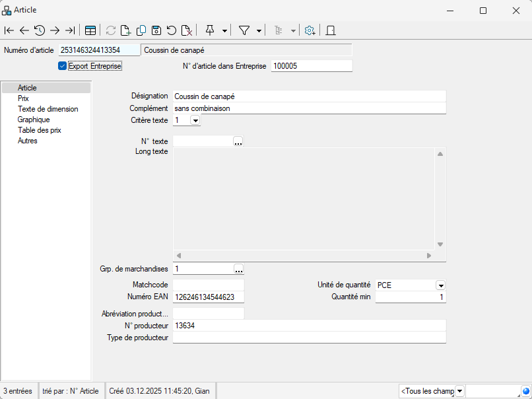Viewport: 532px width, 399px height.
Task: Click the N° texte browse button
Action: pyautogui.click(x=238, y=141)
